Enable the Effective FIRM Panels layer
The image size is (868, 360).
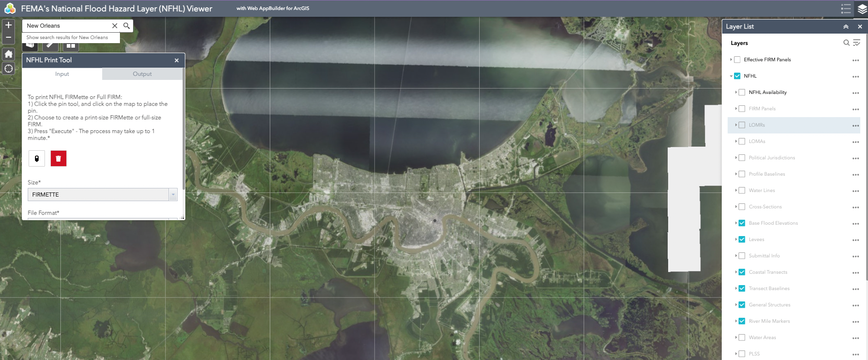point(737,60)
